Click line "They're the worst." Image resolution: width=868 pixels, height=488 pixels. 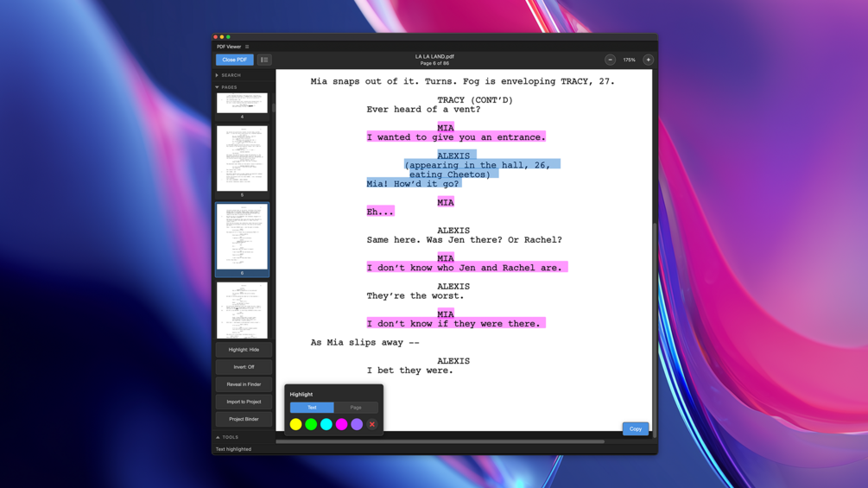pos(415,296)
